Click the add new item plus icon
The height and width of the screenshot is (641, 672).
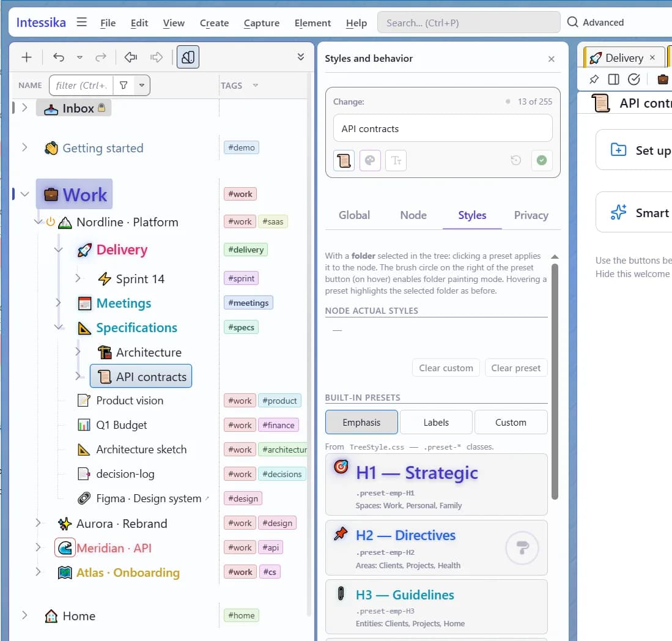pyautogui.click(x=26, y=57)
